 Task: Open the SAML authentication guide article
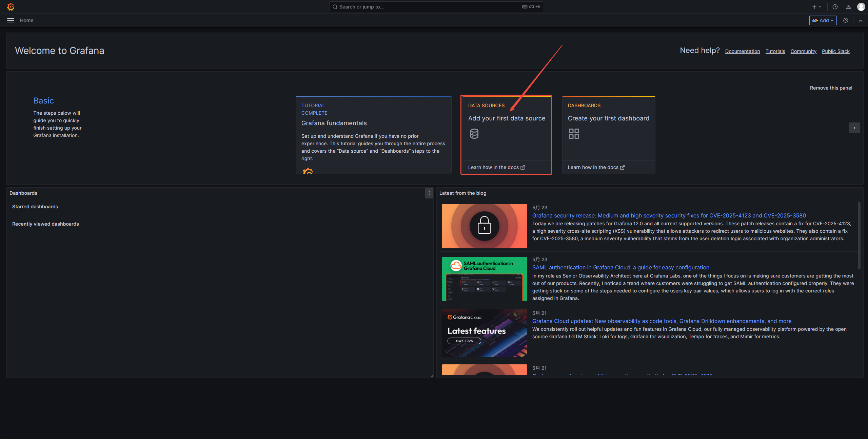coord(620,267)
